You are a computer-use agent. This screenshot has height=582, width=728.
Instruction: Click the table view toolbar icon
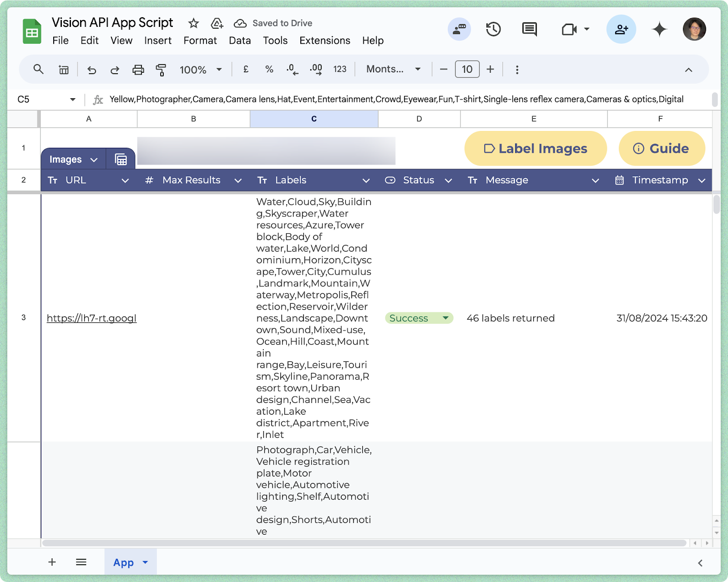click(x=64, y=70)
